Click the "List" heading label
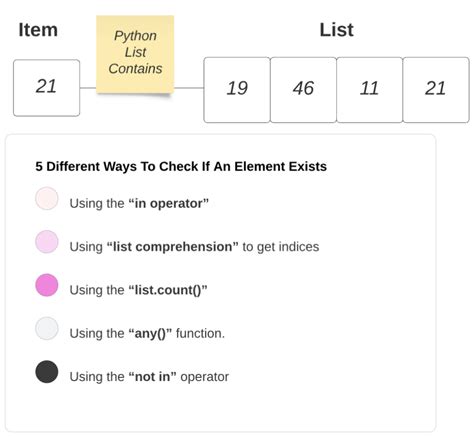Viewport: 474px width, 437px height. click(x=336, y=30)
